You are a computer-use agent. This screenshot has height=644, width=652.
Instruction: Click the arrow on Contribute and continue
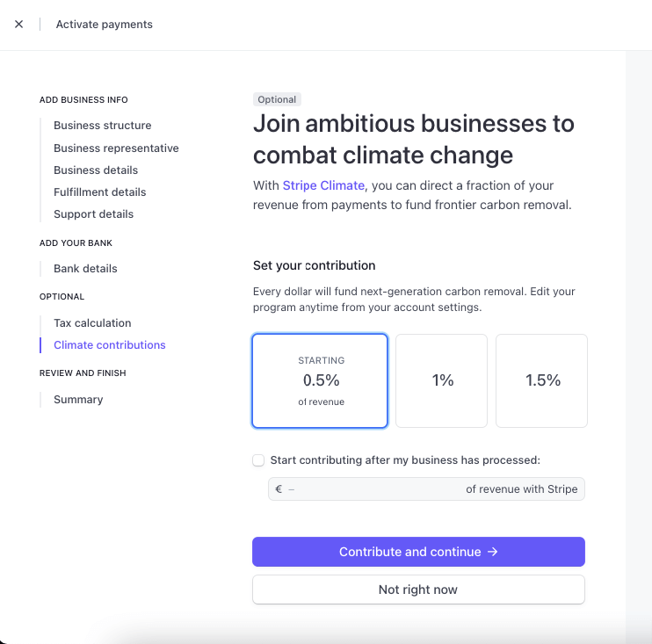click(x=493, y=552)
